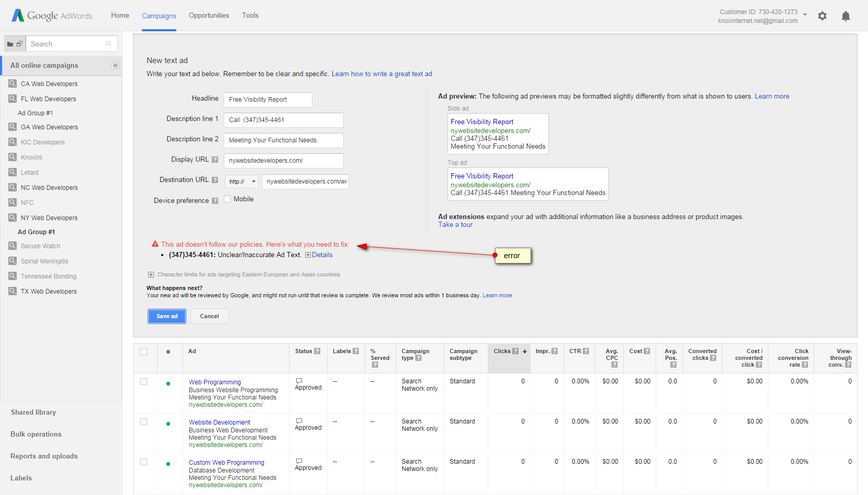This screenshot has width=868, height=495.
Task: Enable the Mobile device preference checkbox
Action: (227, 199)
